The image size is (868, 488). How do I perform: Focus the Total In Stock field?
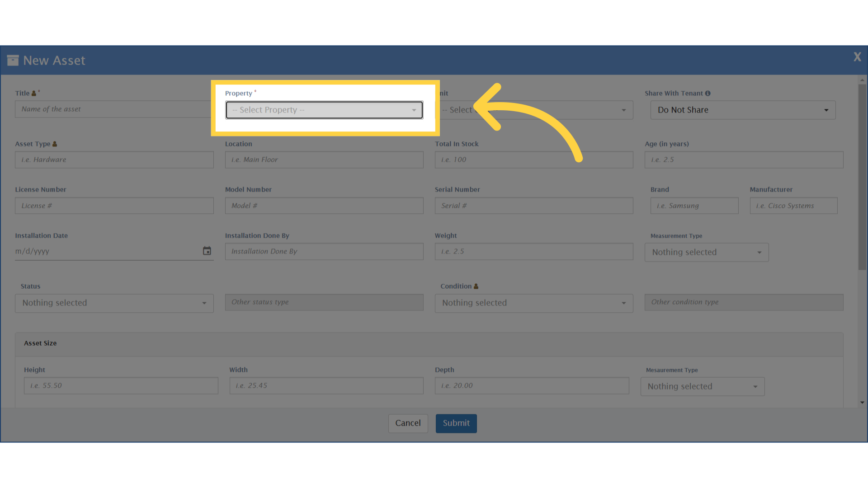click(534, 160)
